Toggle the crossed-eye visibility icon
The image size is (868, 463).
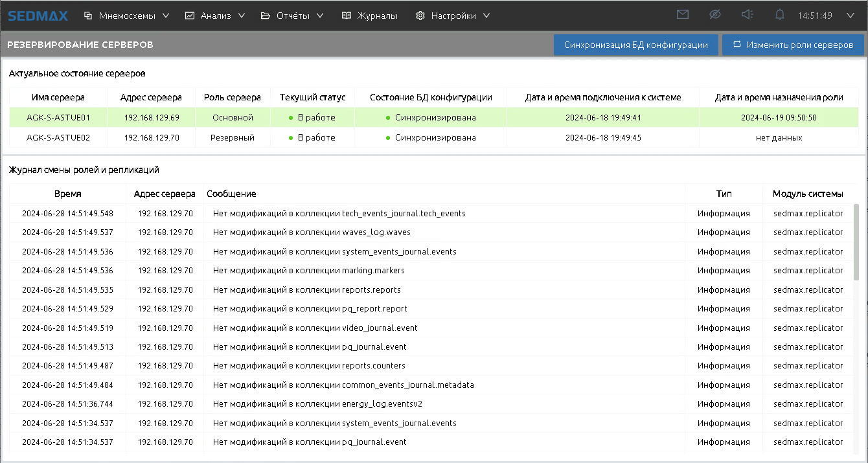point(714,15)
